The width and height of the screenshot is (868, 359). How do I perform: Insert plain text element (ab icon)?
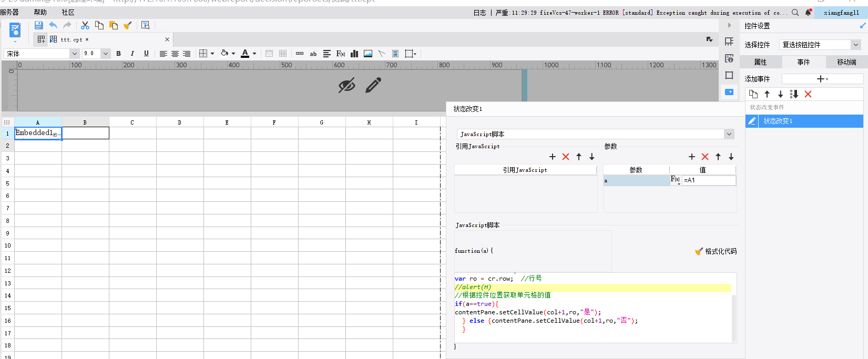tap(313, 54)
